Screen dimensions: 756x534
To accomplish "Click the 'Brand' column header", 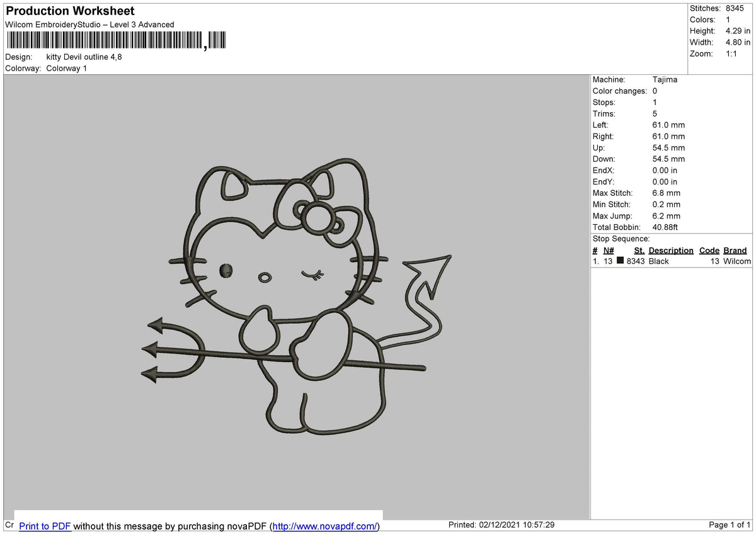I will click(735, 250).
